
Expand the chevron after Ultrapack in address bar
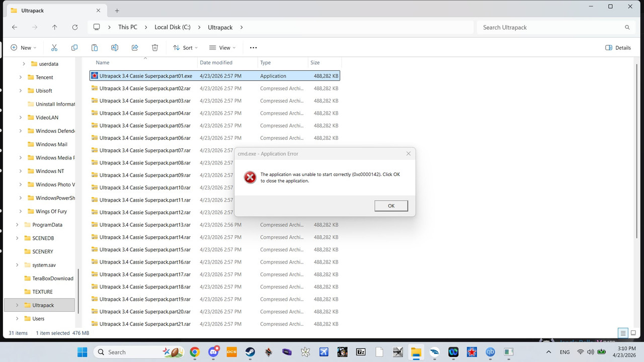click(x=242, y=27)
